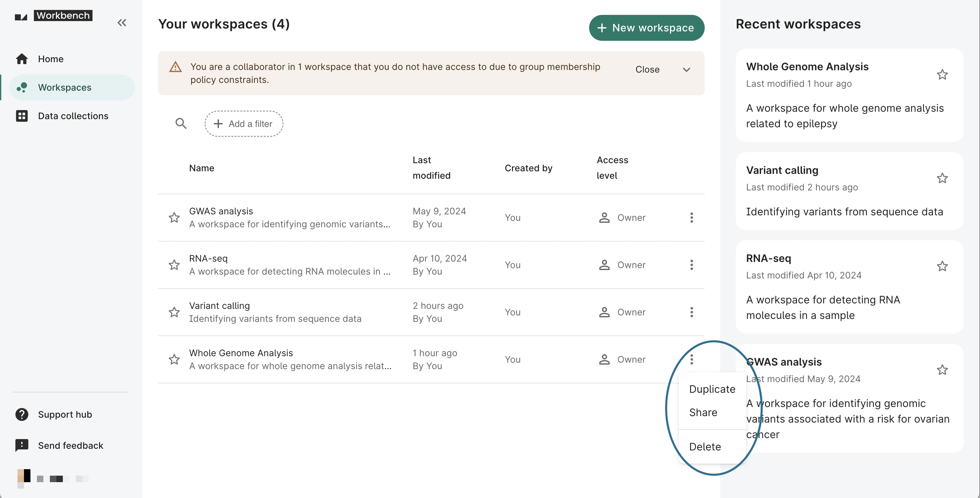Click the star icon for Whole Genome Analysis
Screen dimensions: 980x498
(175, 359)
